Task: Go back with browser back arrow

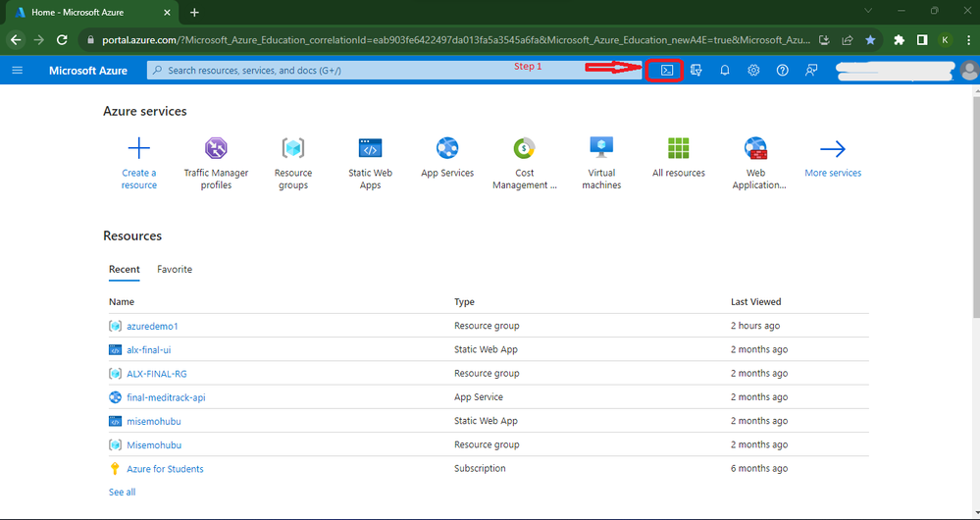Action: click(x=16, y=39)
